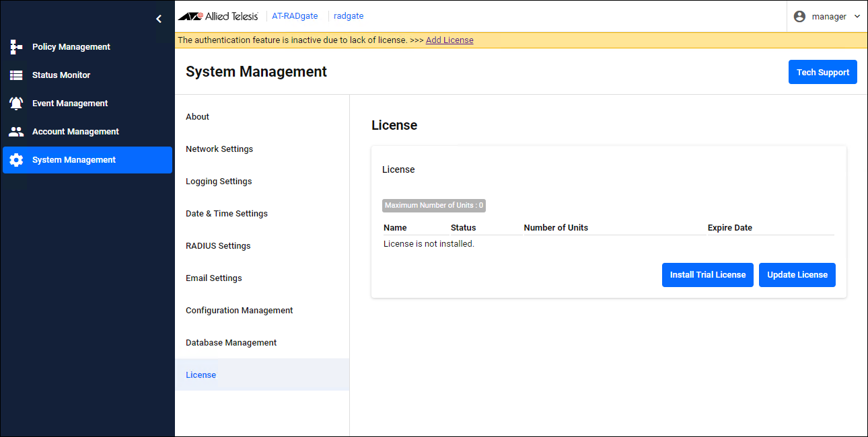Open Configuration Management section
The image size is (868, 437).
pyautogui.click(x=240, y=311)
